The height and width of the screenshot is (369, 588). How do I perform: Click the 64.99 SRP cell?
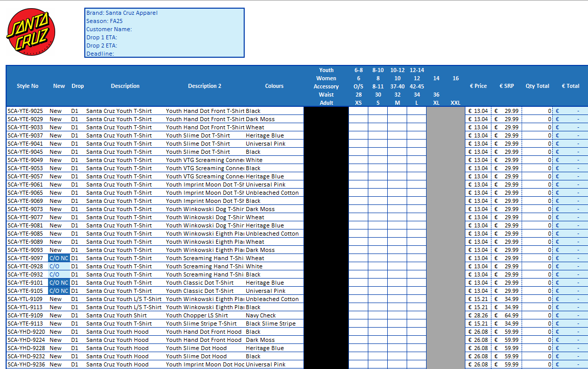(507, 315)
